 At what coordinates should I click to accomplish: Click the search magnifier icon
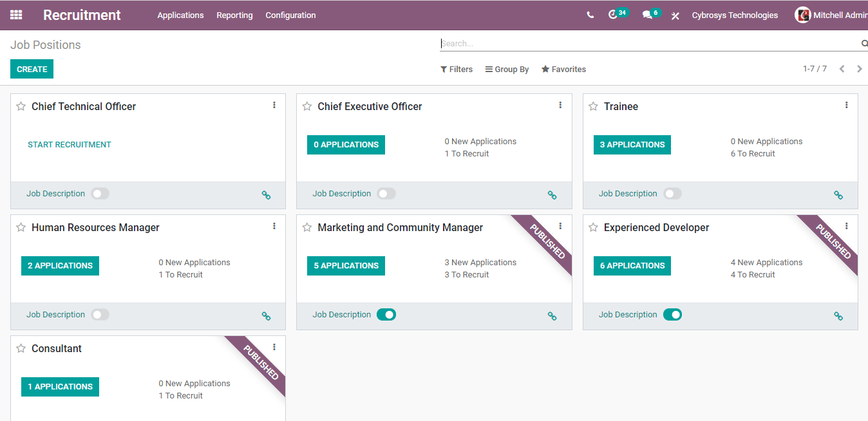(x=864, y=44)
